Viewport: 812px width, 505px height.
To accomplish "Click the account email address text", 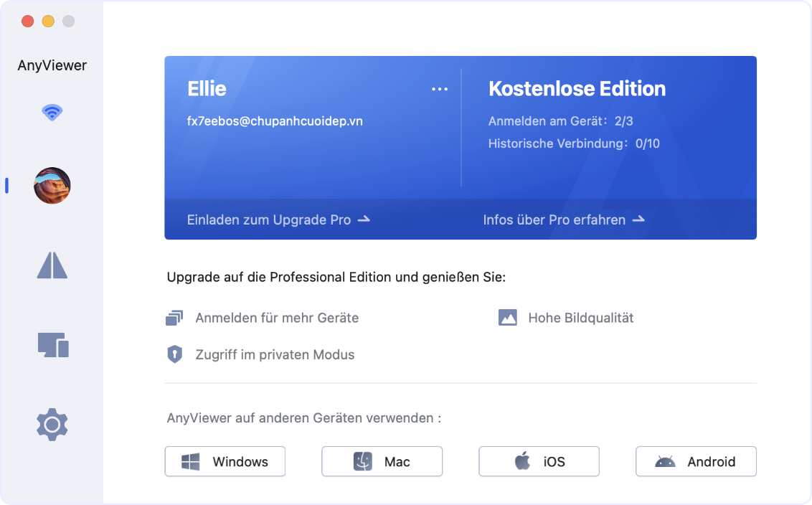I will 275,121.
